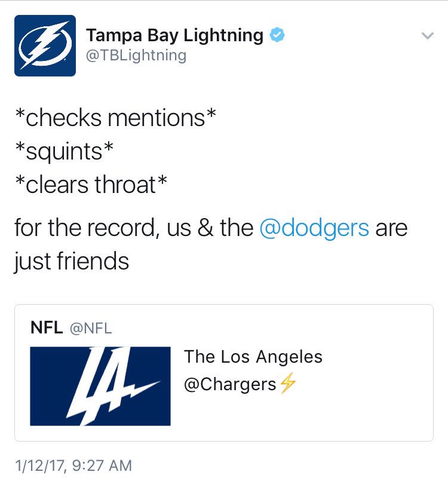
Task: Click "The Los Angeles" quoted tweet text
Action: click(x=253, y=357)
